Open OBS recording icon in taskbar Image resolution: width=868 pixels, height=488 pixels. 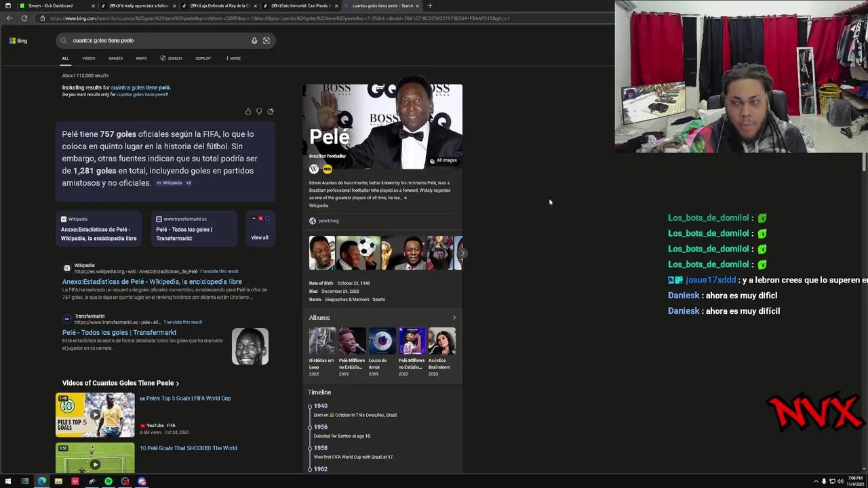[x=125, y=481]
